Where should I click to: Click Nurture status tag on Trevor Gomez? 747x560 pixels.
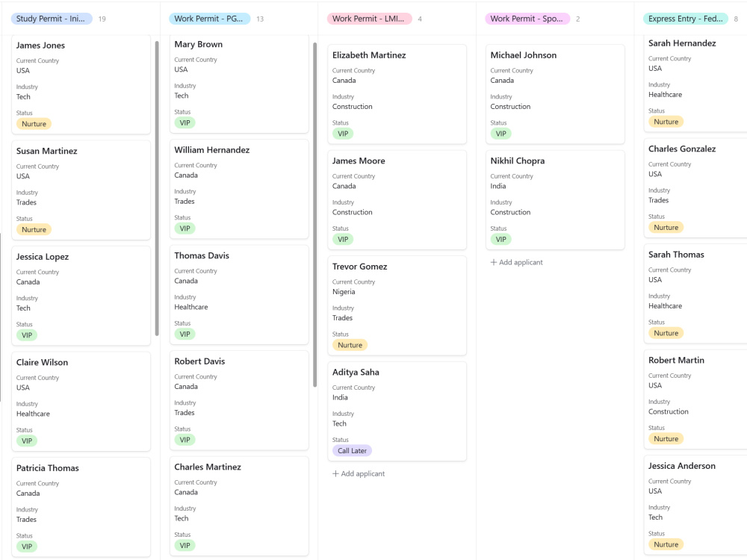[350, 345]
